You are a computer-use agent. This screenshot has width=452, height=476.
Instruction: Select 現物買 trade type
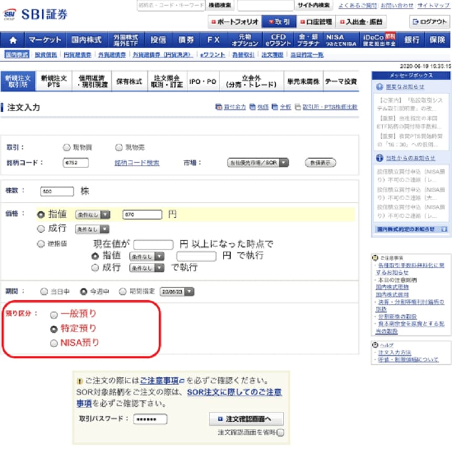67,148
